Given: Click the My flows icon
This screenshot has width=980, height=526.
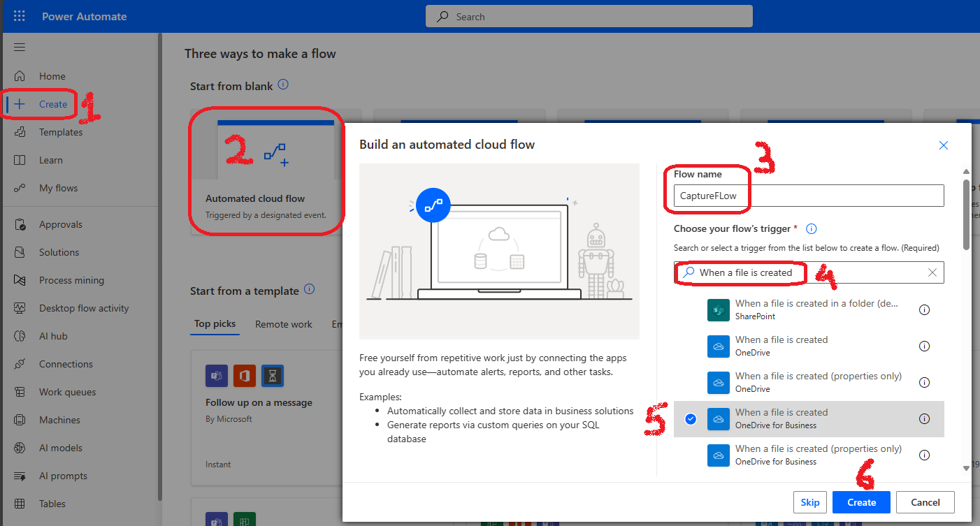Looking at the screenshot, I should pos(20,188).
